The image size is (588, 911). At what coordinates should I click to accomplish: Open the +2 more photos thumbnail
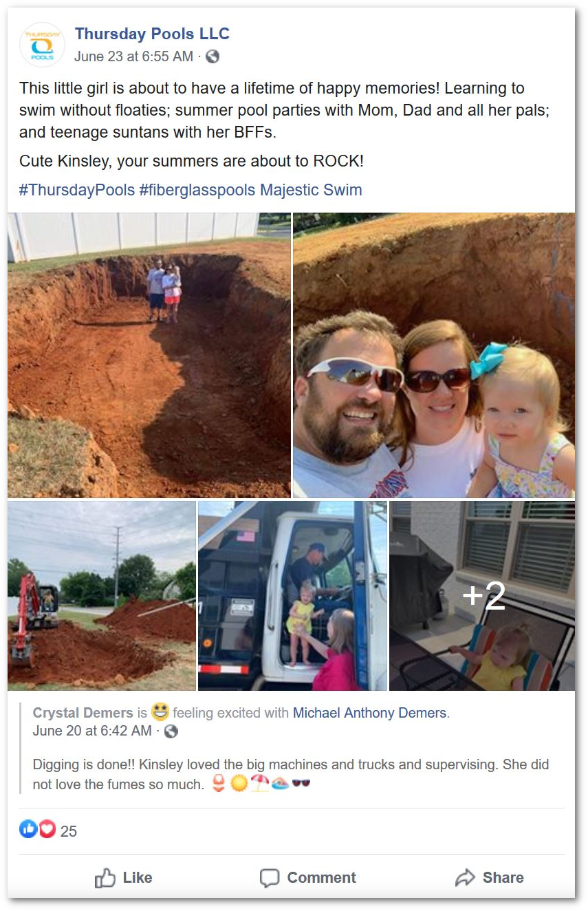(x=482, y=596)
